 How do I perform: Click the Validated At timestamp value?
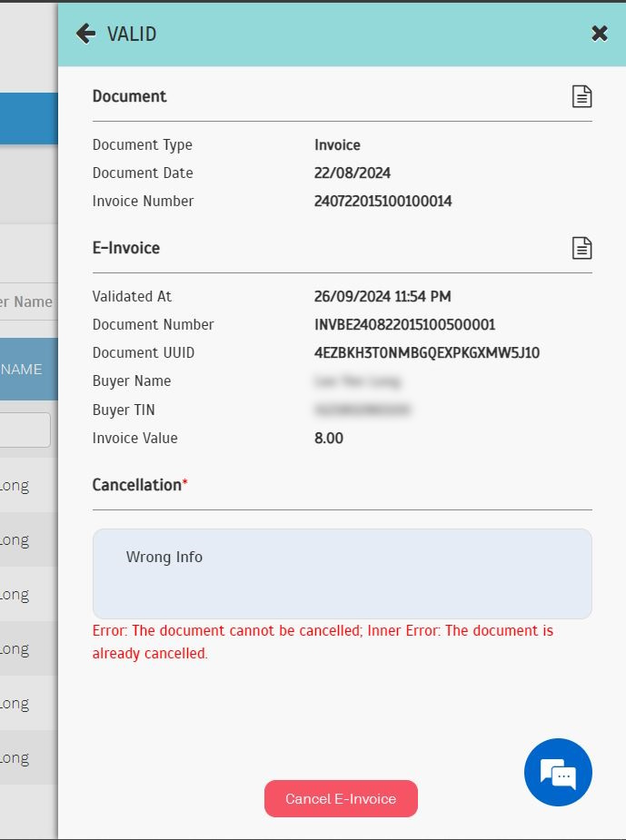click(x=383, y=297)
